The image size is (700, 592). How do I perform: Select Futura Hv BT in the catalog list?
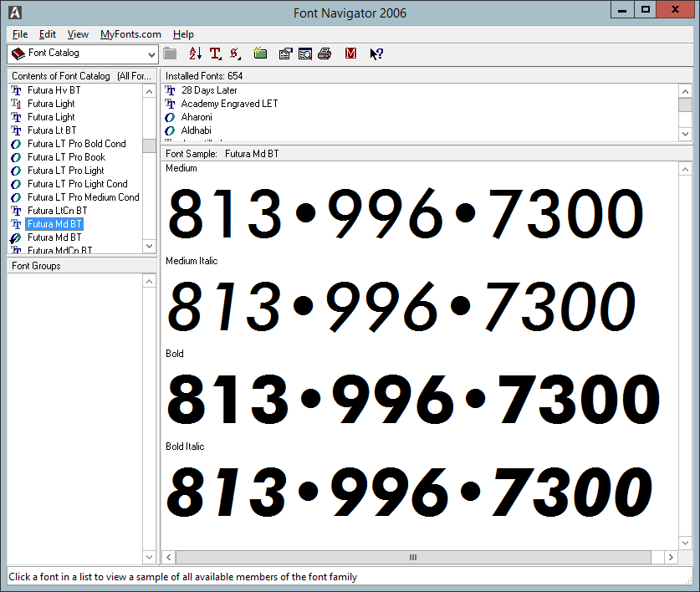tap(54, 90)
